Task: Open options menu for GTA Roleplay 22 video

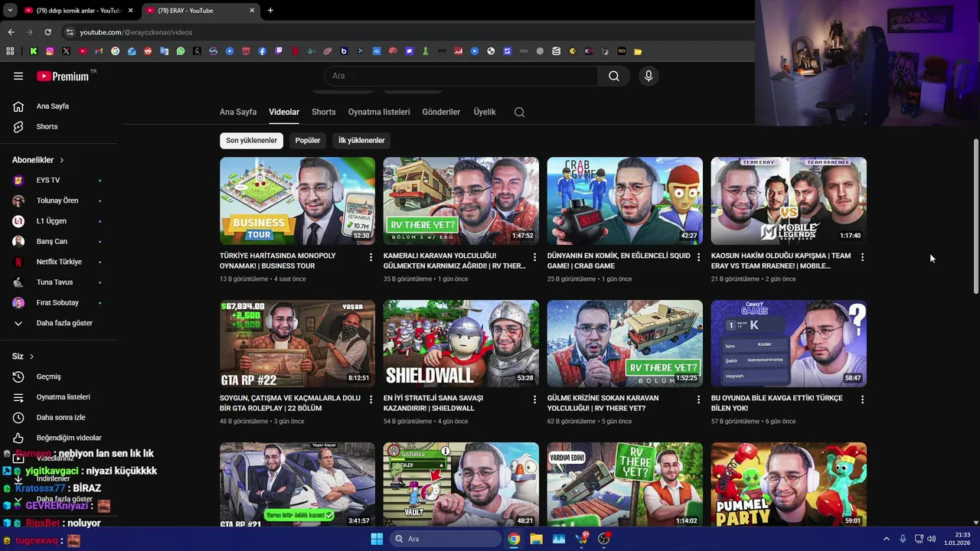Action: (x=371, y=399)
